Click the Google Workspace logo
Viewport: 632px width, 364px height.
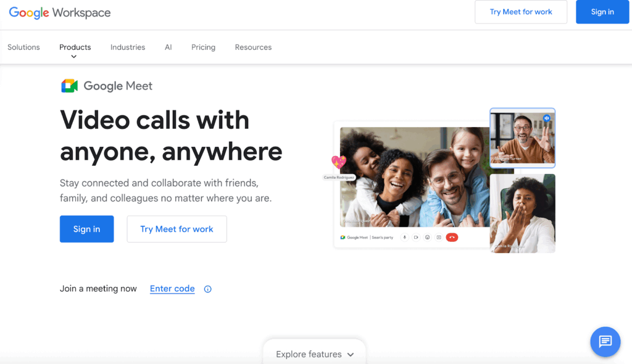[60, 13]
